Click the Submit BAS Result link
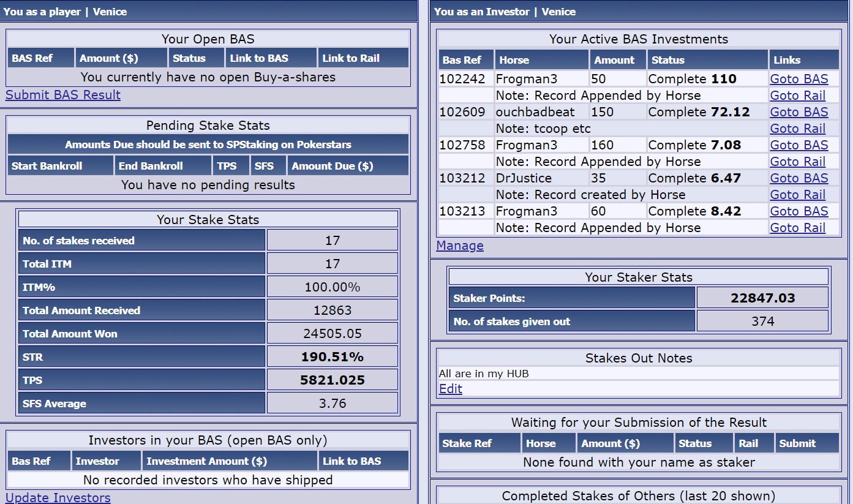The image size is (853, 504). click(x=63, y=95)
